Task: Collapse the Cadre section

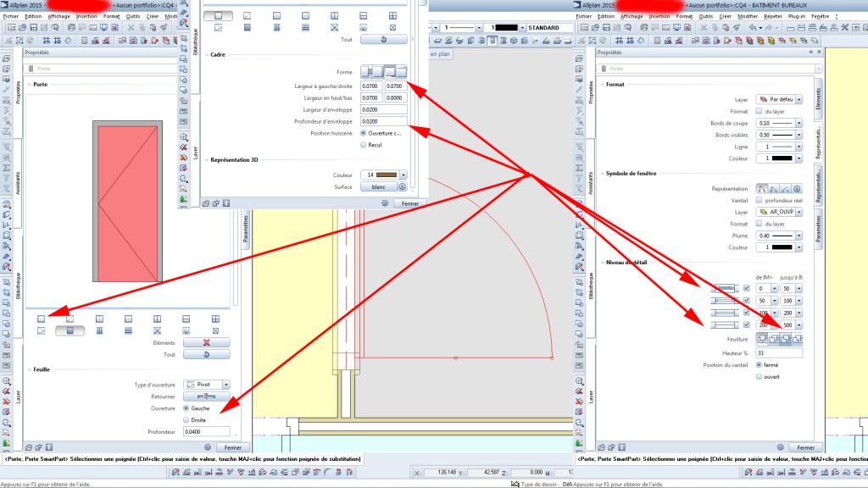Action: point(207,55)
